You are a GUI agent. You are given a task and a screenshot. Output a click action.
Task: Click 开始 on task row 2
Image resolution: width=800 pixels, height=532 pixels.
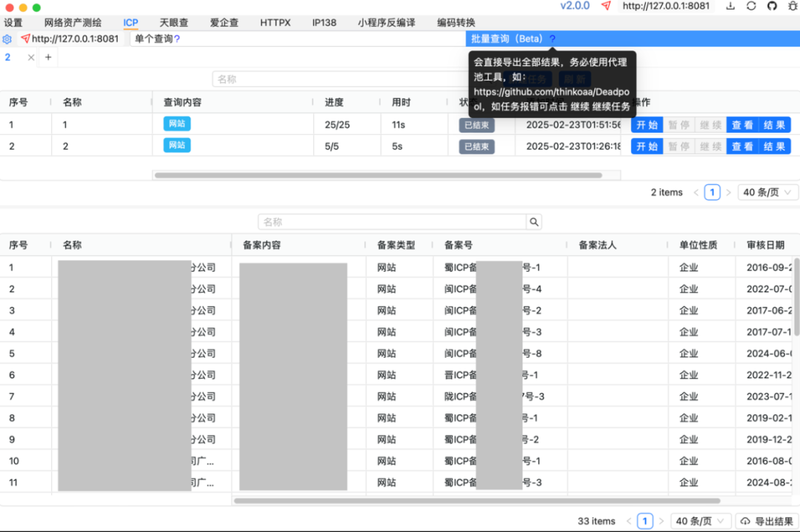click(646, 146)
